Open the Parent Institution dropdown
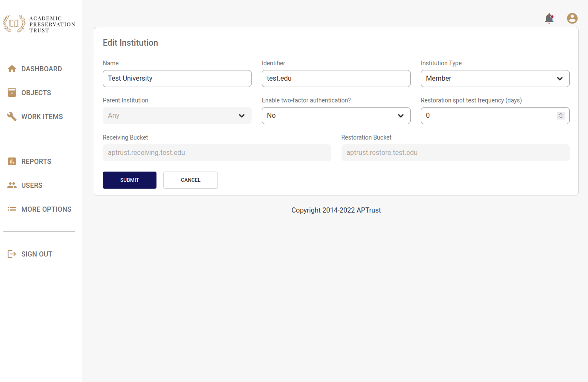This screenshot has width=588, height=382. pyautogui.click(x=177, y=116)
